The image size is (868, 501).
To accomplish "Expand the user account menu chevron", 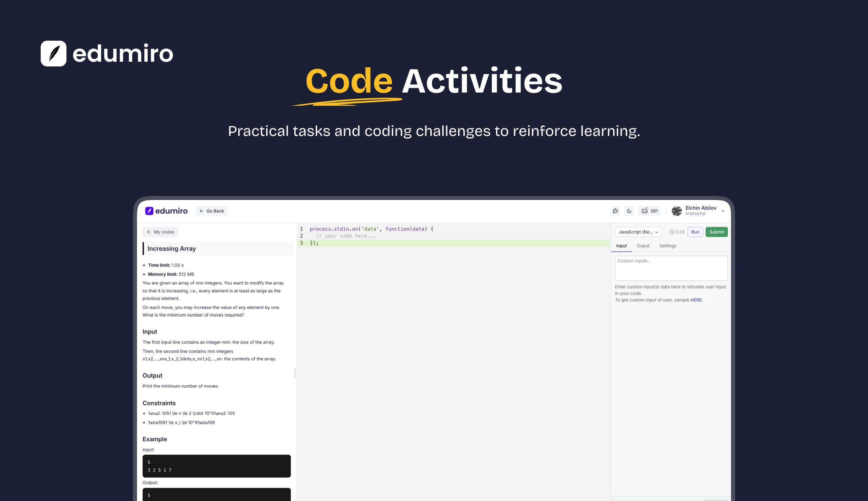I will click(723, 211).
